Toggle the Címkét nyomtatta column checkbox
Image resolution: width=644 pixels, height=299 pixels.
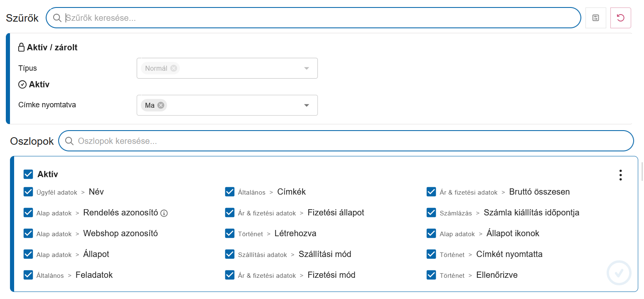coord(431,254)
